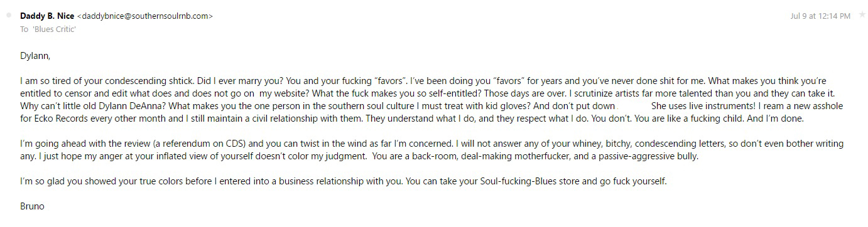Open sender name Daddy B. Nice
This screenshot has width=868, height=227.
pos(47,16)
